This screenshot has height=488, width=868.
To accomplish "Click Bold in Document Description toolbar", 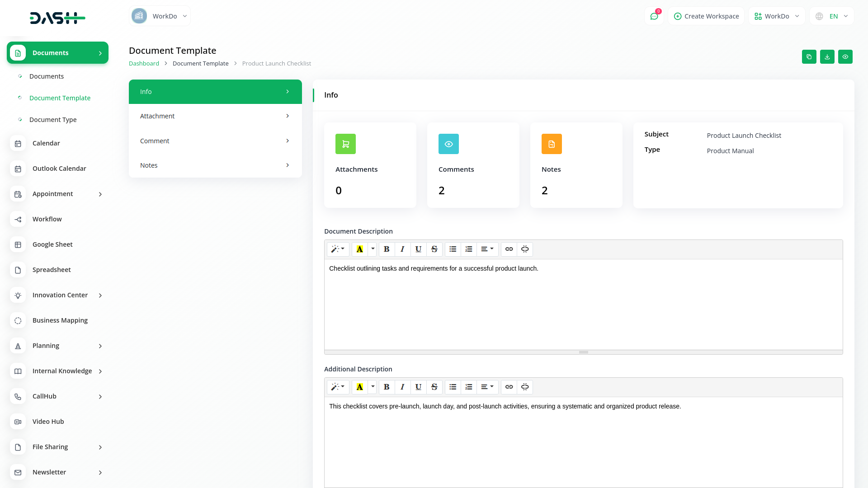I will 387,249.
